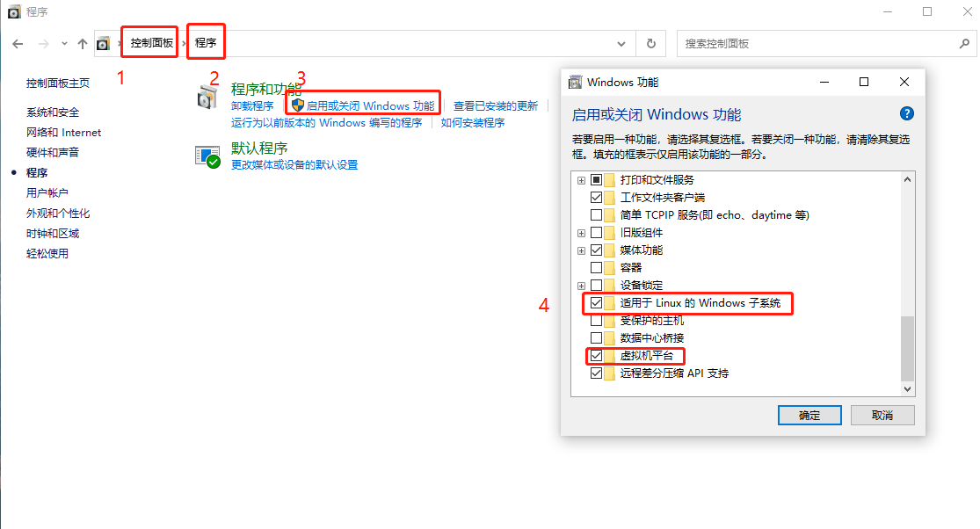Open 时钟和区域 in the sidebar
980x529 pixels.
(x=53, y=234)
